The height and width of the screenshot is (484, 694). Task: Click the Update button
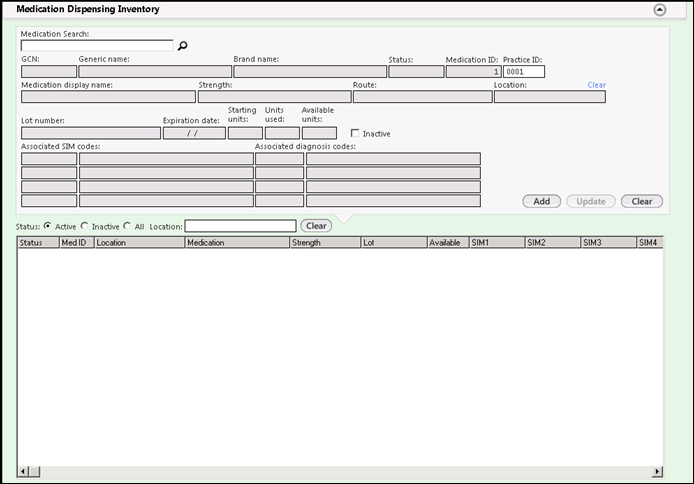point(591,201)
